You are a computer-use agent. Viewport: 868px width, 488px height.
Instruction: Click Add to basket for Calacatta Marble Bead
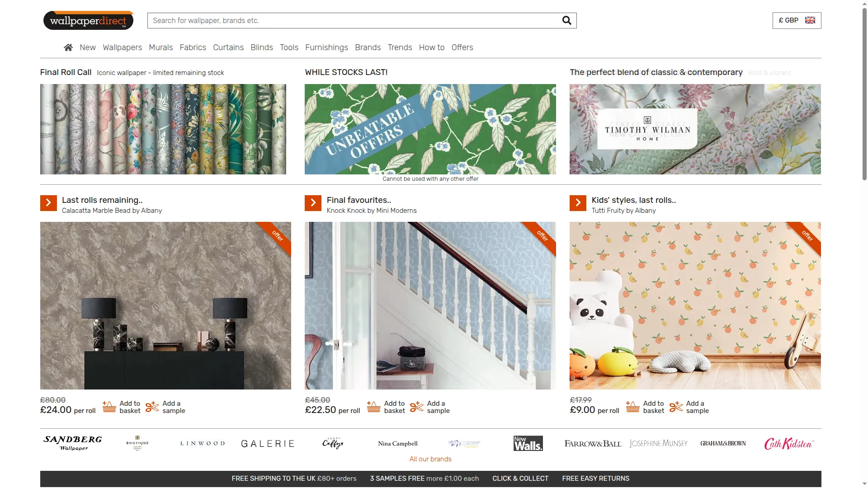(130, 407)
